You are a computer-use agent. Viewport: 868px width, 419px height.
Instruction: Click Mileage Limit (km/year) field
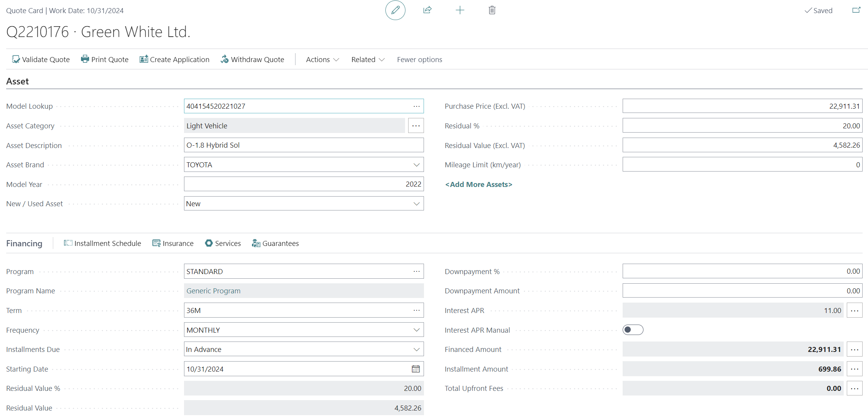click(x=742, y=165)
